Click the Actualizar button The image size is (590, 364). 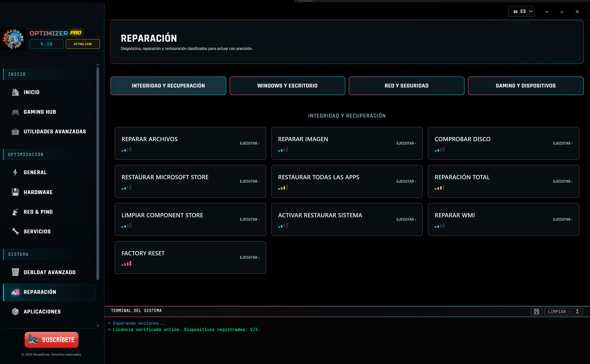pyautogui.click(x=83, y=44)
